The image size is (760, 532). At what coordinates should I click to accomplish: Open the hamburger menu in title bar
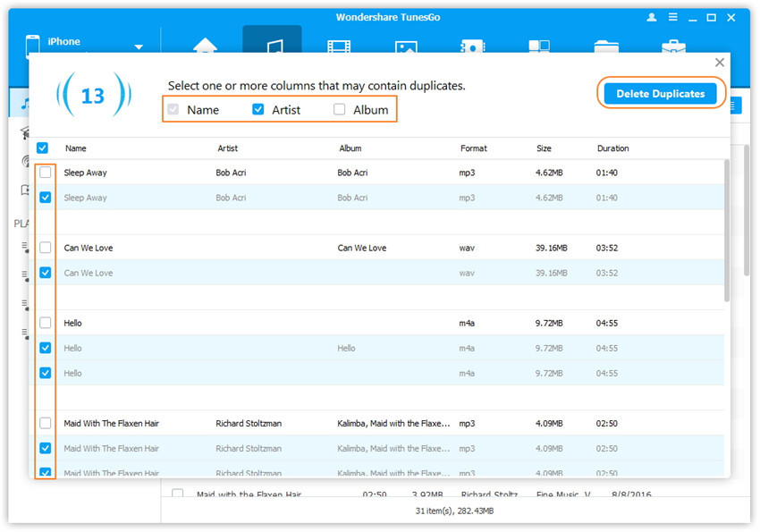pyautogui.click(x=671, y=17)
